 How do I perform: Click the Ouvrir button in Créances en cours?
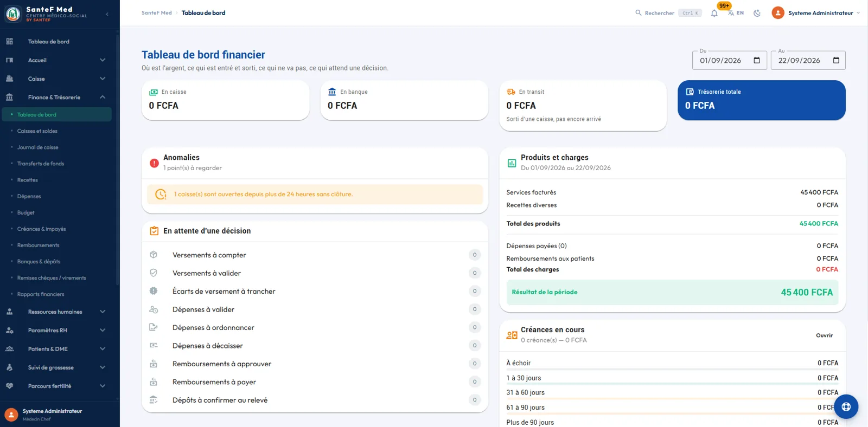824,335
